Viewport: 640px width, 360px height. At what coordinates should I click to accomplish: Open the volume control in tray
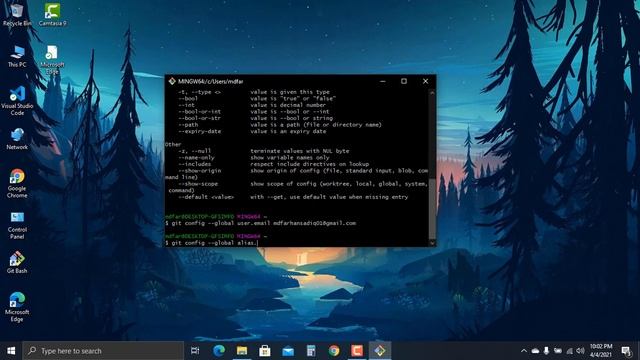(x=580, y=351)
